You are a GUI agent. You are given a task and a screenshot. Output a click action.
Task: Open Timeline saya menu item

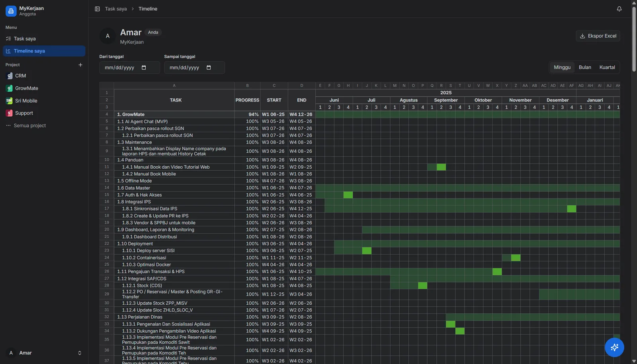pos(44,51)
